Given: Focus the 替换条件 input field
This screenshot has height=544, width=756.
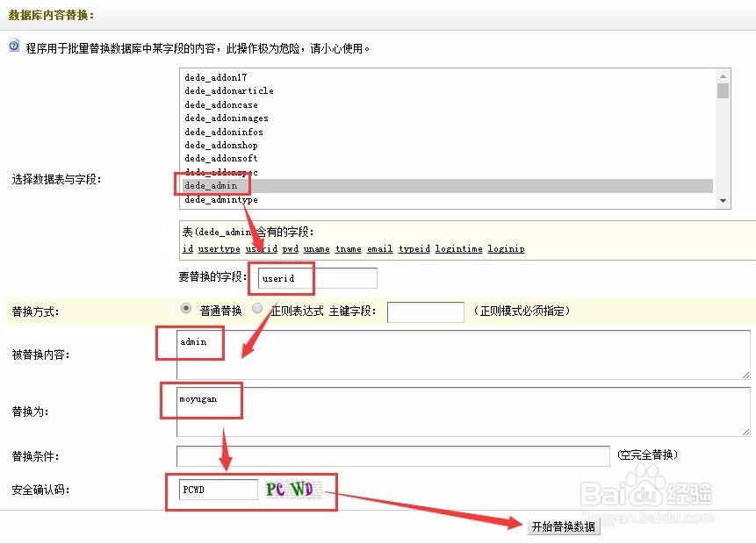Looking at the screenshot, I should (x=392, y=455).
